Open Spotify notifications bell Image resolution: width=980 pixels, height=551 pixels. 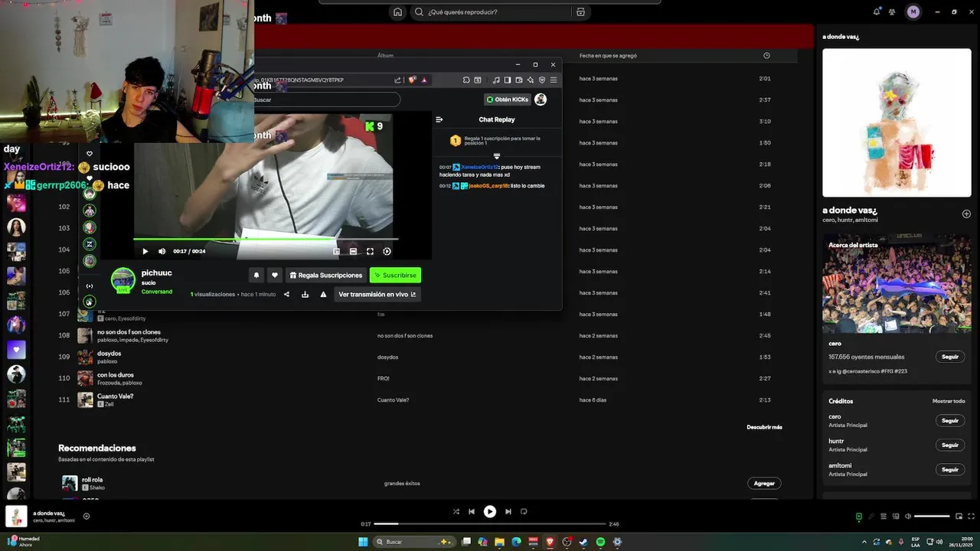877,11
